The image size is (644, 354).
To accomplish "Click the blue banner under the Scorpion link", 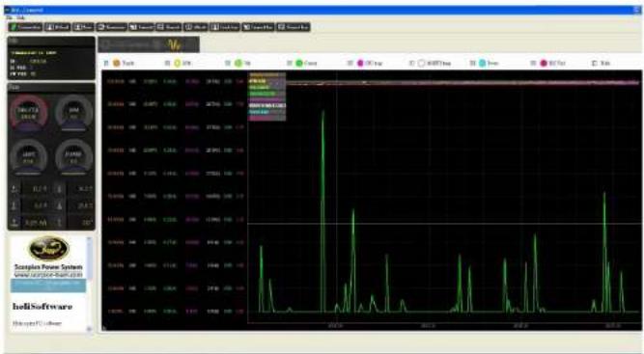I will coord(48,286).
